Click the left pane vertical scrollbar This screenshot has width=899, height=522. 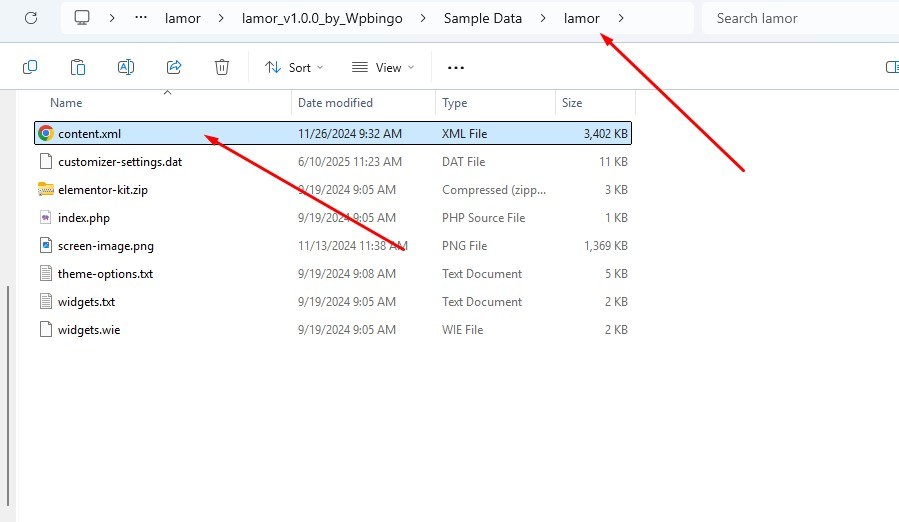click(8, 396)
